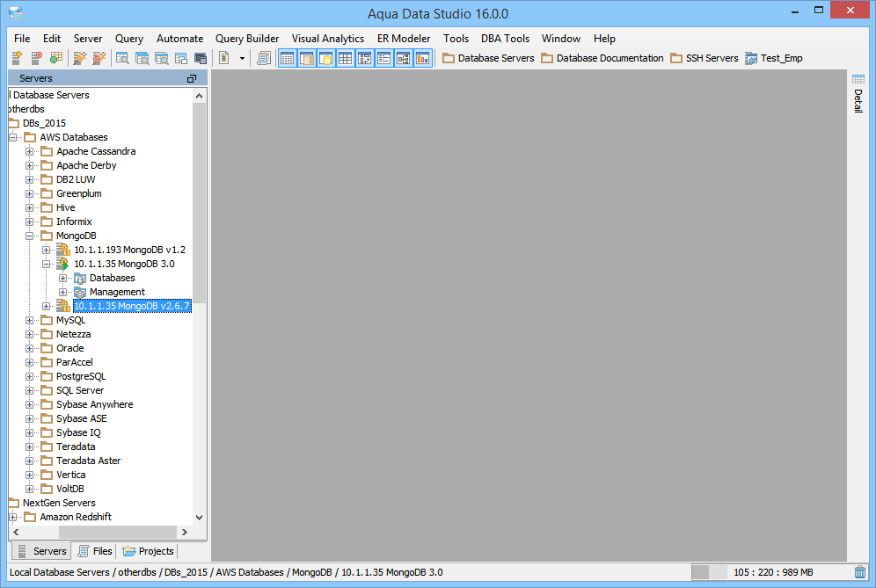Click the dark terminal window toolbar icon
This screenshot has height=588, width=876.
point(201,57)
